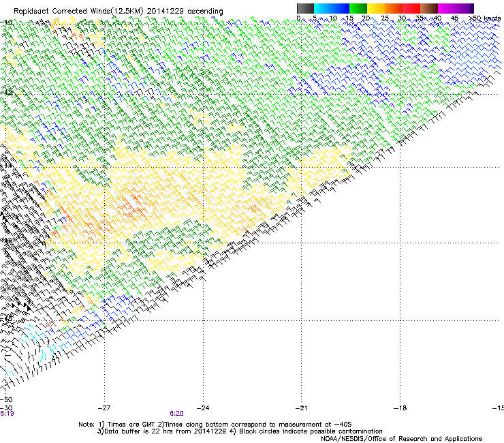This screenshot has height=443, width=504.
Task: Click the gray 0-5 knots legend swatch
Action: (305, 8)
